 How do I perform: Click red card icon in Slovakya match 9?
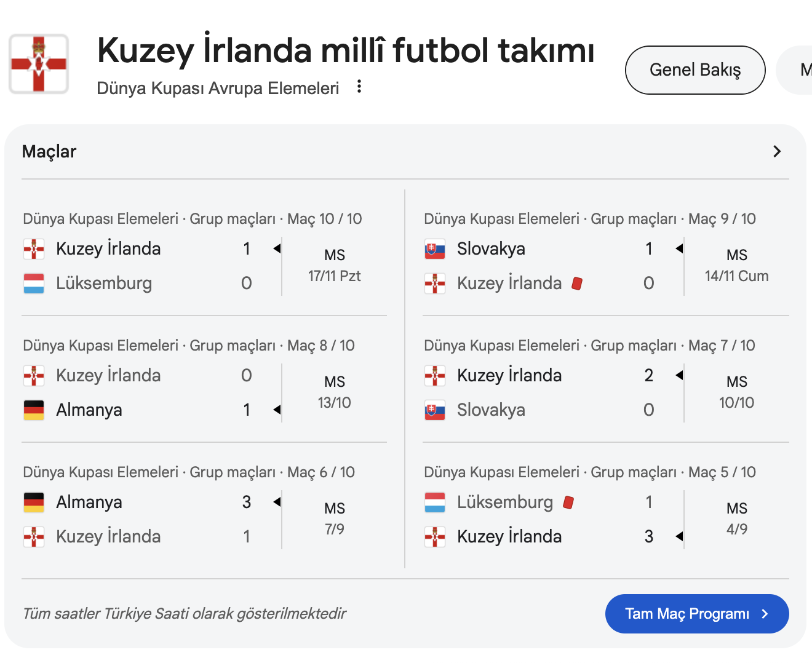pyautogui.click(x=577, y=284)
